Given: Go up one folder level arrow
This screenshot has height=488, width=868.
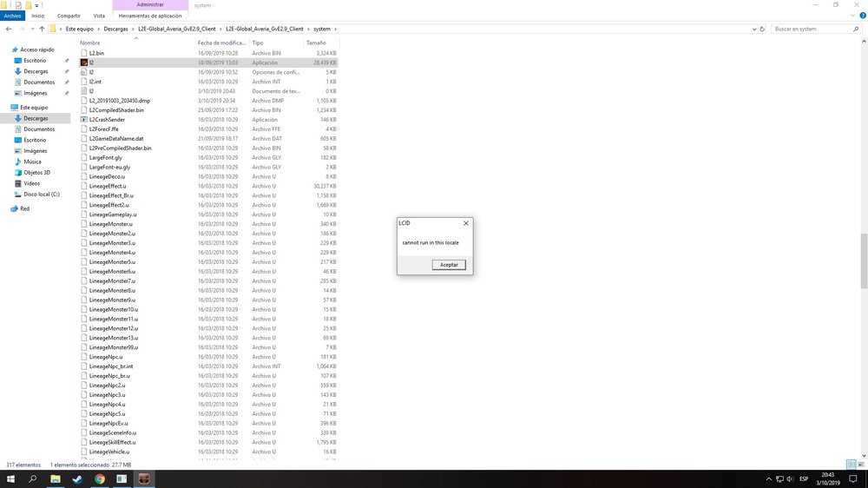Looking at the screenshot, I should 42,29.
